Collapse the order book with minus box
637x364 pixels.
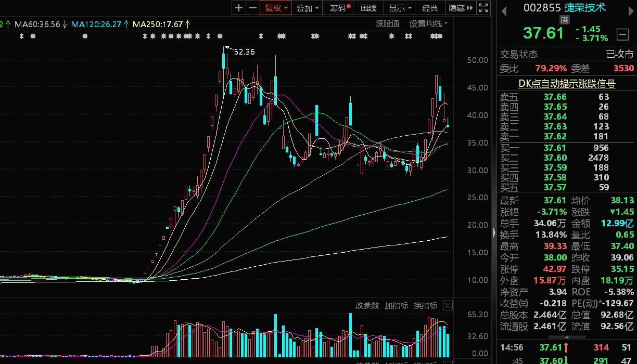click(622, 34)
